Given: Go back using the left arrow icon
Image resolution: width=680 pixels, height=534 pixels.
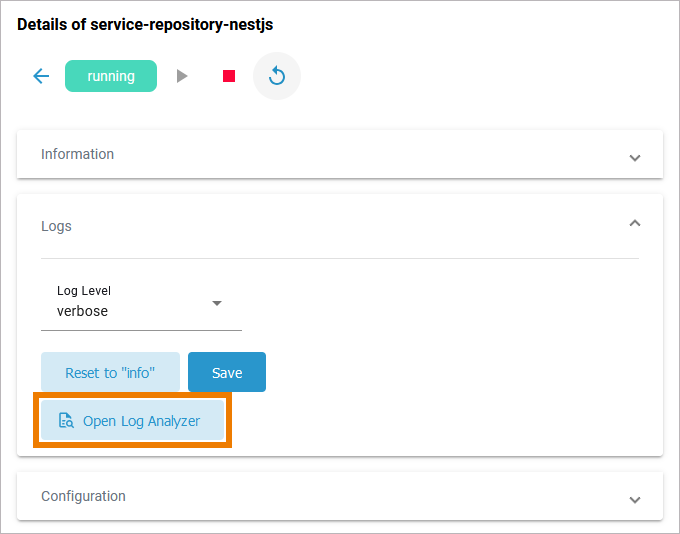Looking at the screenshot, I should tap(41, 76).
